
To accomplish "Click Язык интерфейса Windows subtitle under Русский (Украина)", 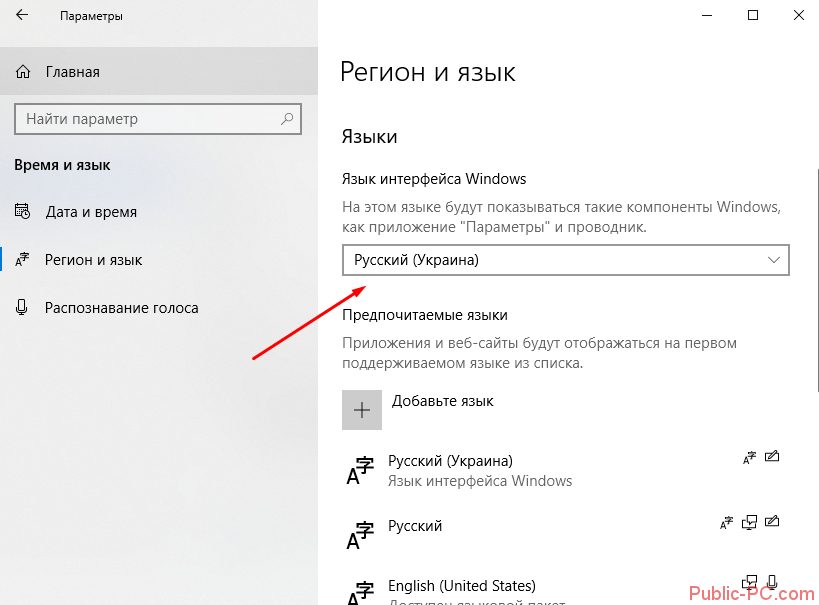I will tap(480, 481).
